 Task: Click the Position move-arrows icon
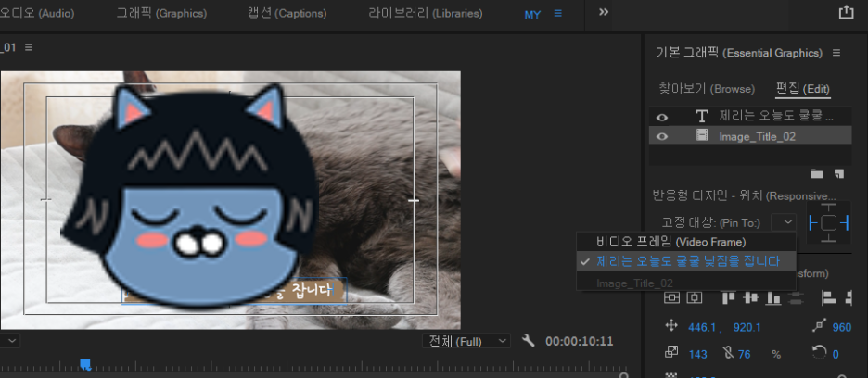point(671,326)
